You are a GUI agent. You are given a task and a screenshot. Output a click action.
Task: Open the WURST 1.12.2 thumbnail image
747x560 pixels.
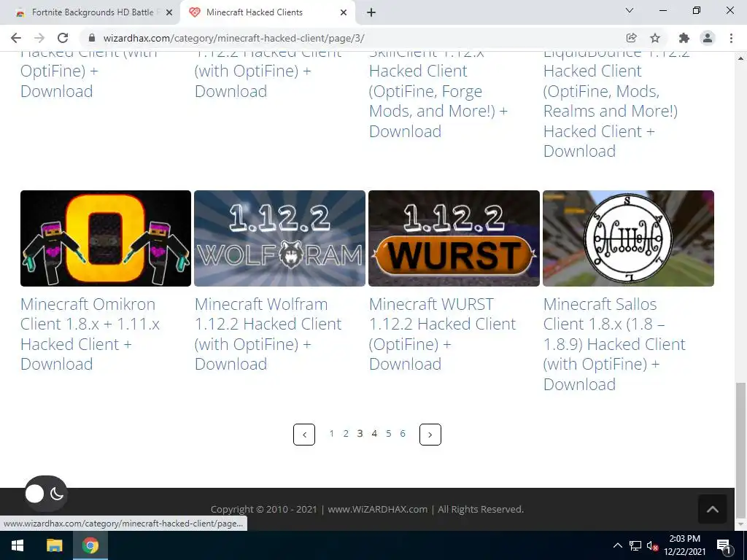point(454,238)
